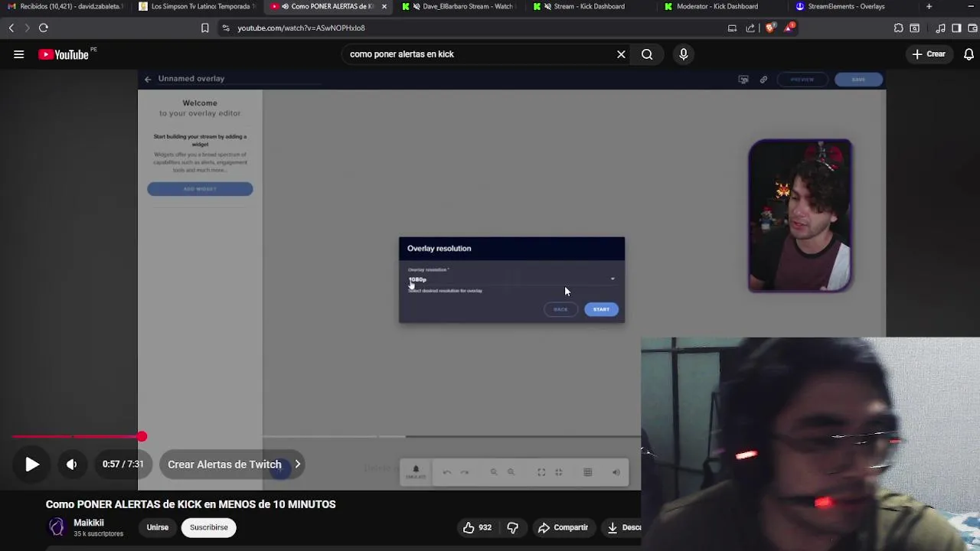Image resolution: width=980 pixels, height=551 pixels.
Task: Switch to Moderator - Kick Dashboard tab
Action: point(721,6)
